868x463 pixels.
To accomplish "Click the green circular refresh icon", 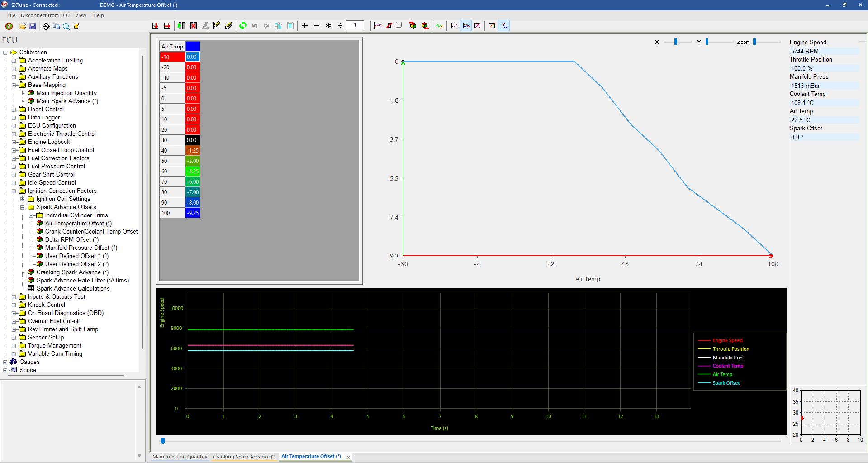I will coord(243,26).
